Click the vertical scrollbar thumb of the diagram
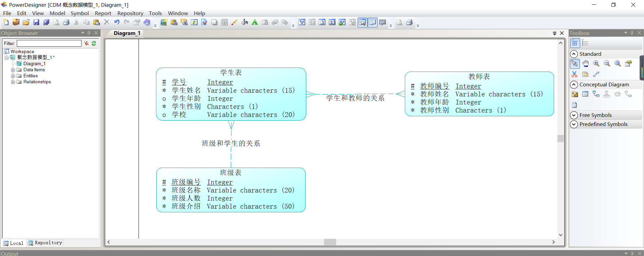 560,138
